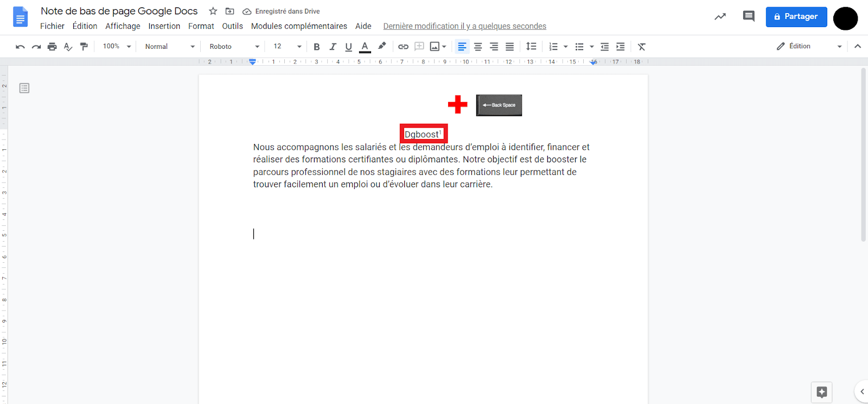The width and height of the screenshot is (868, 404).
Task: Star the document
Action: click(x=213, y=11)
